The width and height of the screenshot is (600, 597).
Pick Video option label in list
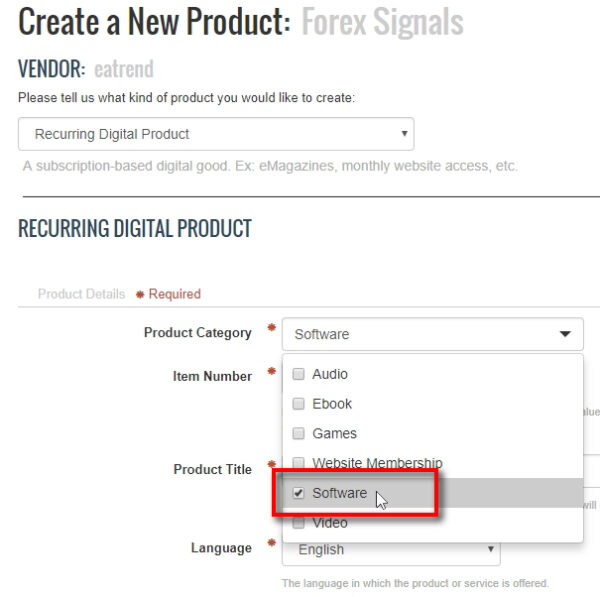(330, 522)
